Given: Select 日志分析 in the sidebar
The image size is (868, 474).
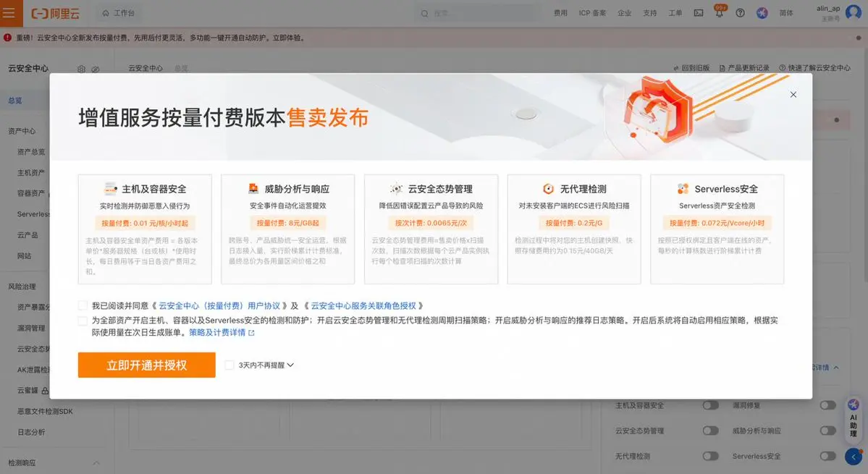Looking at the screenshot, I should 31,432.
